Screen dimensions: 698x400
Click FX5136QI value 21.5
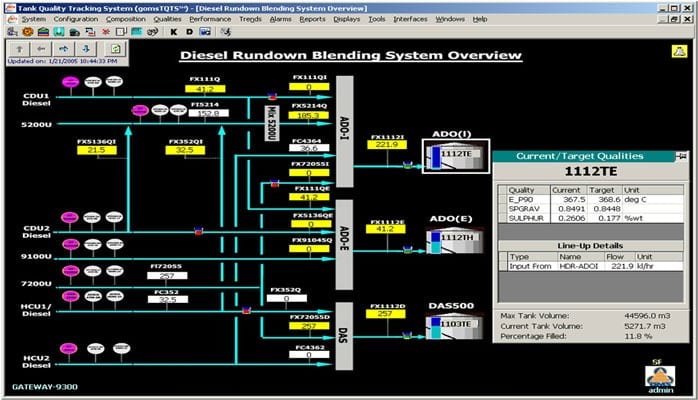tap(97, 150)
